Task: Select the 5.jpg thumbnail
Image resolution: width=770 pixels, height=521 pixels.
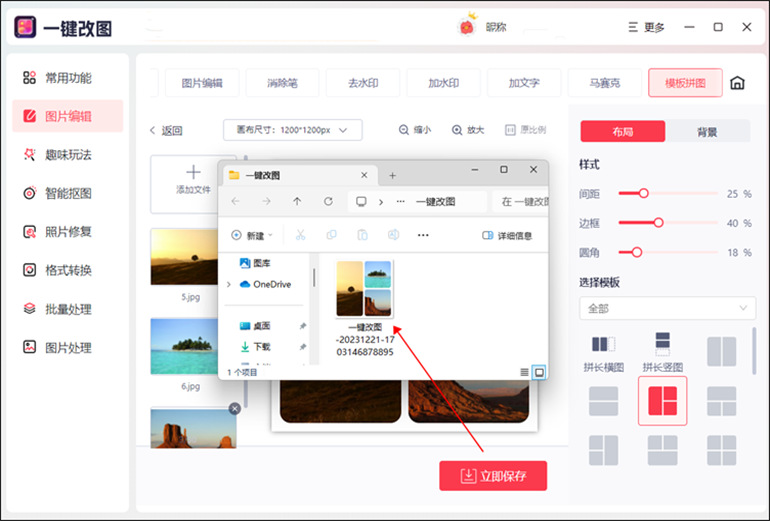Action: [x=184, y=257]
